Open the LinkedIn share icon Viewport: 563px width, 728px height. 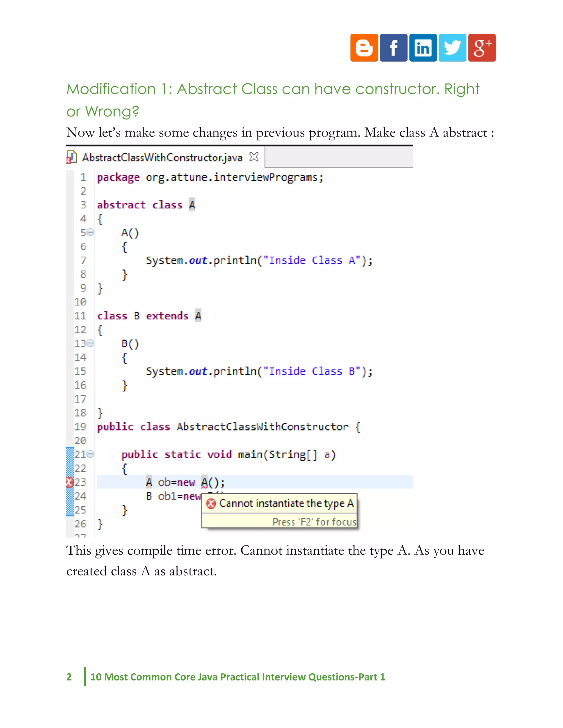pos(423,48)
